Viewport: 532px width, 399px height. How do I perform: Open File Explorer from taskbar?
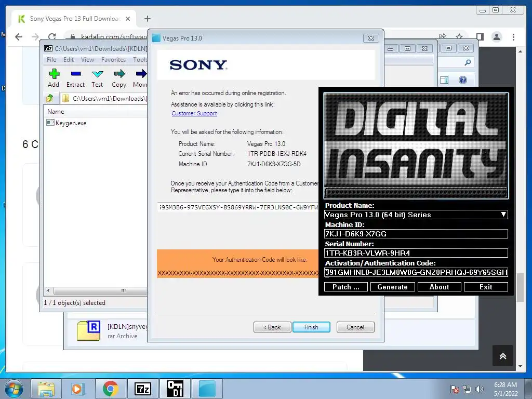point(46,389)
